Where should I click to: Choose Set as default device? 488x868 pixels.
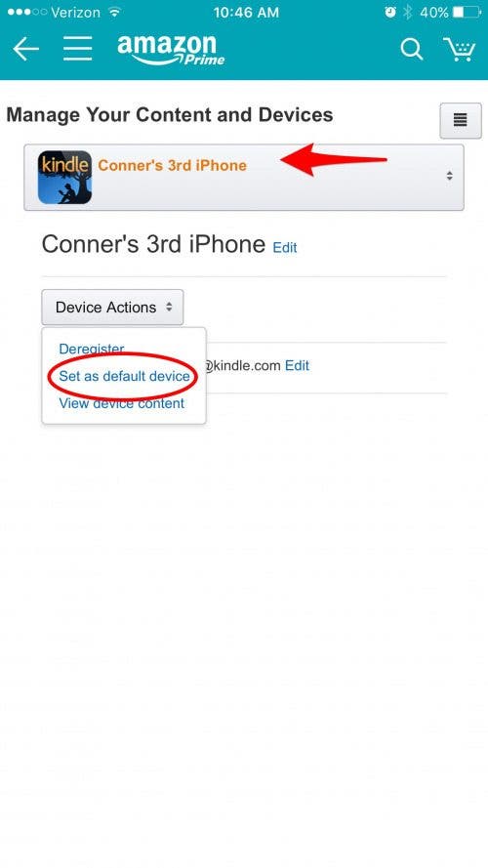[125, 377]
